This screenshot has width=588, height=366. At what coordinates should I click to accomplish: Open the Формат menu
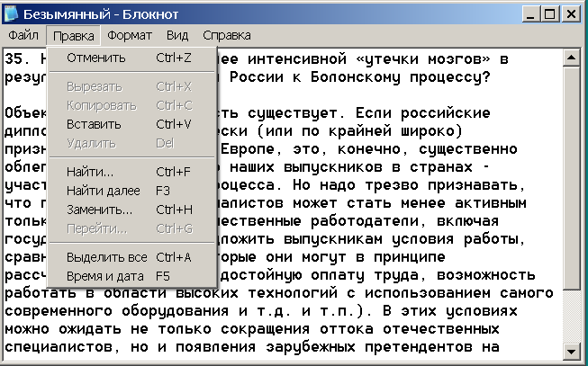[130, 36]
